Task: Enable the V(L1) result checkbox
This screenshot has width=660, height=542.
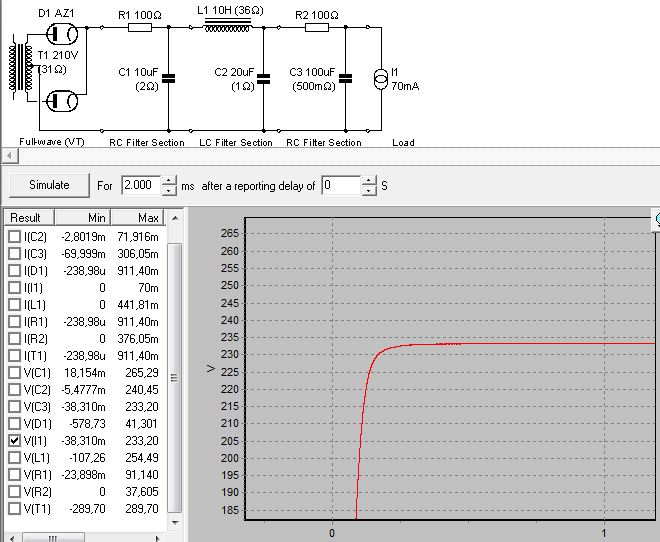Action: [14, 457]
